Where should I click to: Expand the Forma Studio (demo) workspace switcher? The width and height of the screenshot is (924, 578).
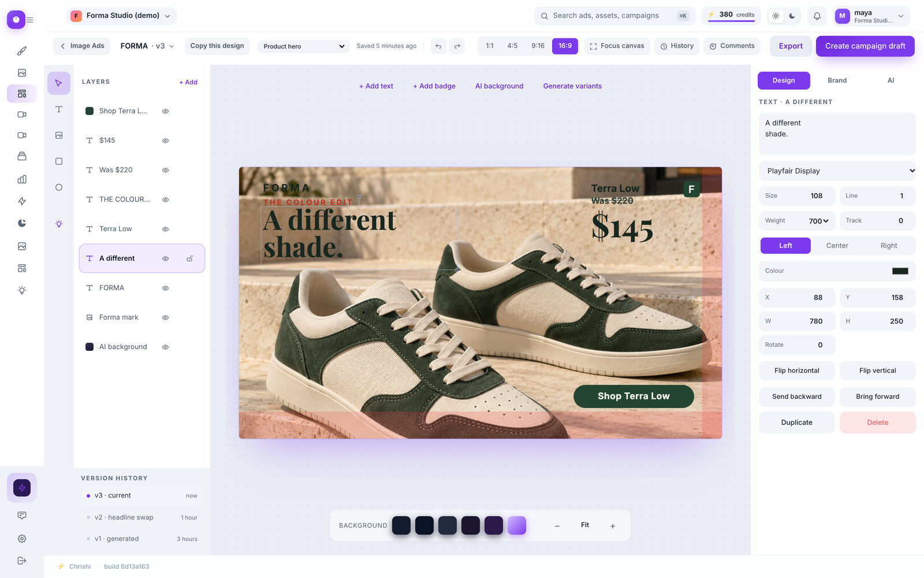pos(122,16)
